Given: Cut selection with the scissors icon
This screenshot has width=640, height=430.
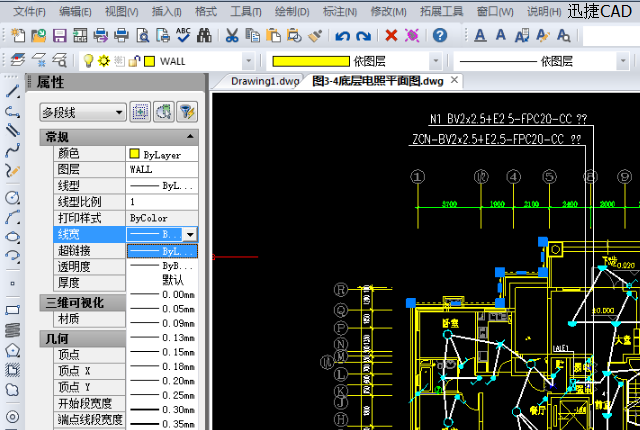Looking at the screenshot, I should 231,36.
